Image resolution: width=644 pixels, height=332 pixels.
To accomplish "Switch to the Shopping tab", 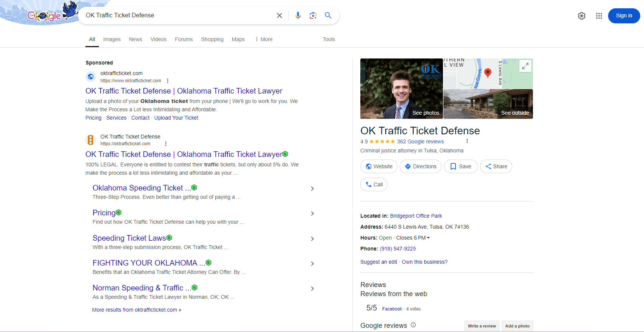I will tap(212, 39).
